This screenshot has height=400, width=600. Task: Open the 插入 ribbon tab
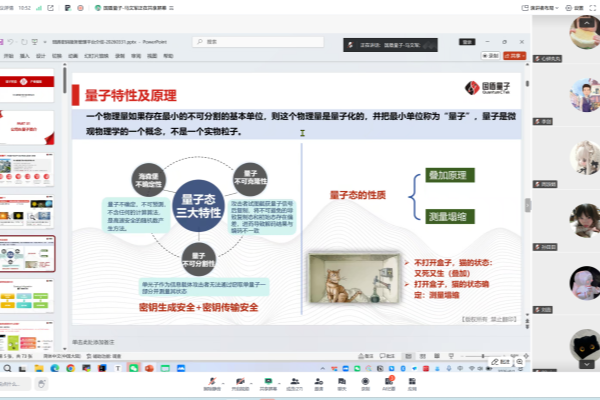click(25, 57)
